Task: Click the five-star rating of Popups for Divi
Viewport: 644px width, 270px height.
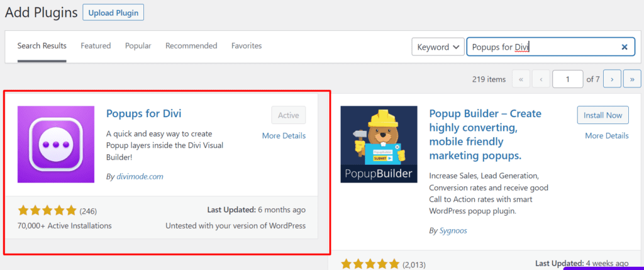Action: coord(47,210)
